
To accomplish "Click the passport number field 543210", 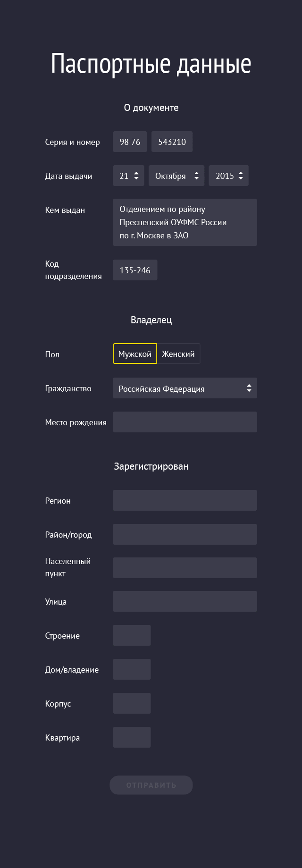I will 172,142.
